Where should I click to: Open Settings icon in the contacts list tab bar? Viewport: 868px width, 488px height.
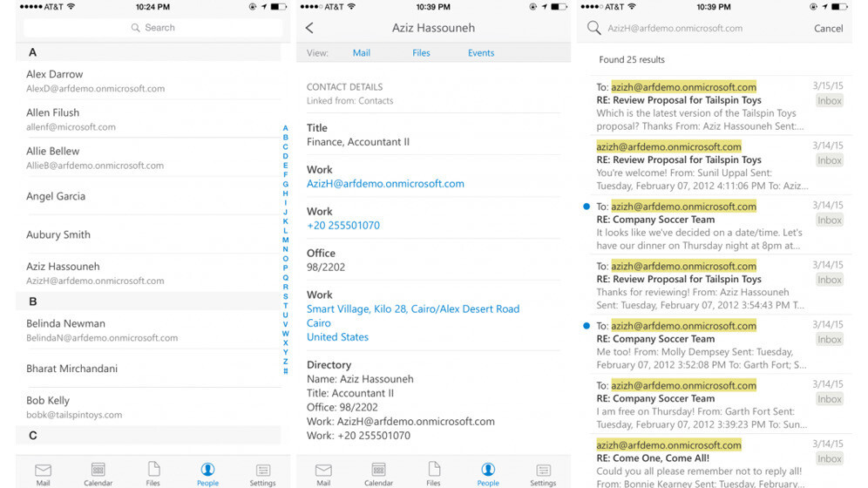pos(262,473)
